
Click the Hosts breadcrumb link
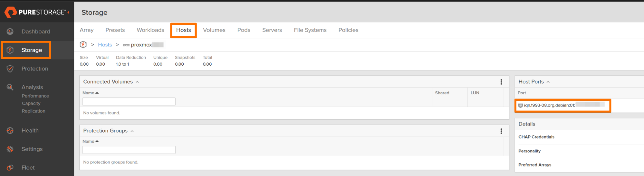(105, 45)
